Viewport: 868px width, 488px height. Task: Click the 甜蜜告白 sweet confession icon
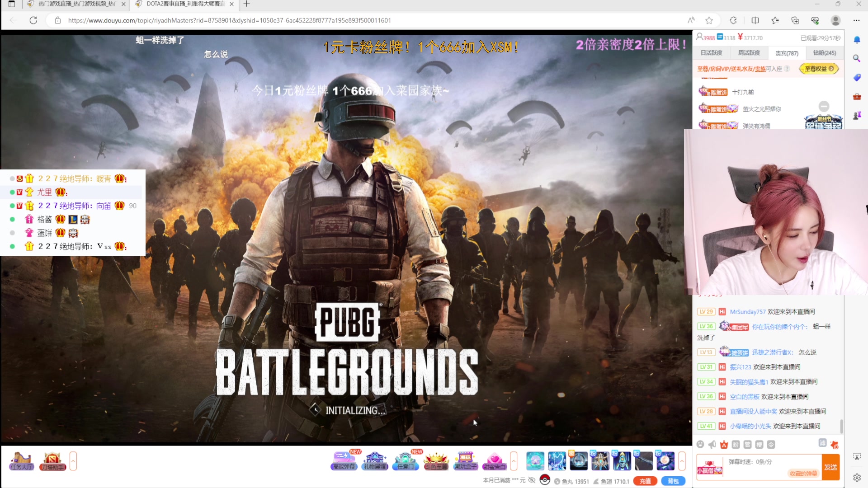pyautogui.click(x=494, y=461)
